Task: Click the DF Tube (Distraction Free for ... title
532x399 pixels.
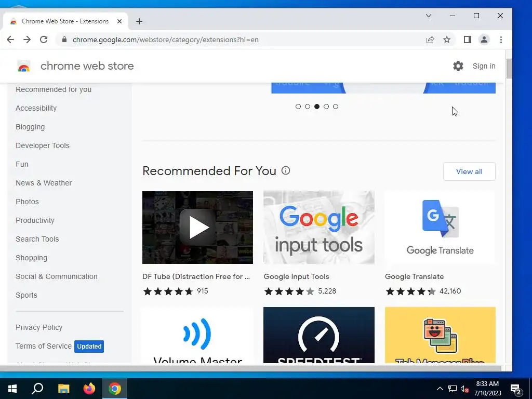Action: tap(196, 276)
